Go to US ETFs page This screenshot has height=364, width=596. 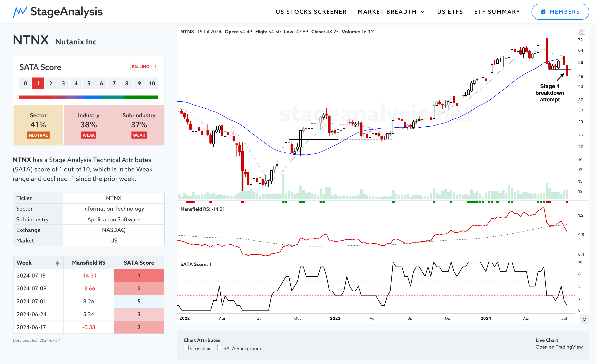[450, 12]
